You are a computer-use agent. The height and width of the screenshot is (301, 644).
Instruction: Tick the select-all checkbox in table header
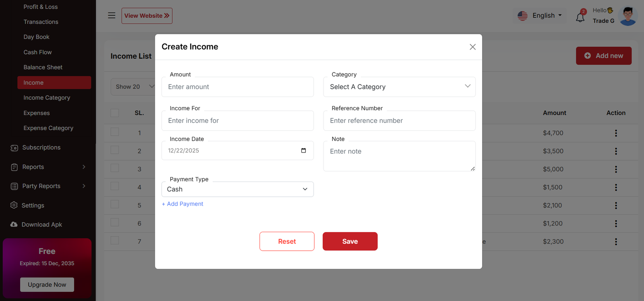[x=115, y=113]
